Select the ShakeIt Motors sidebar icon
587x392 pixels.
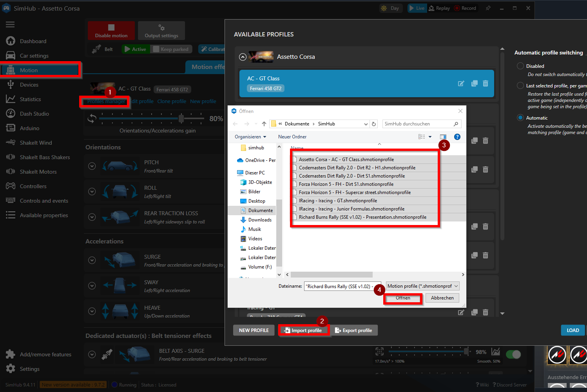(x=10, y=171)
